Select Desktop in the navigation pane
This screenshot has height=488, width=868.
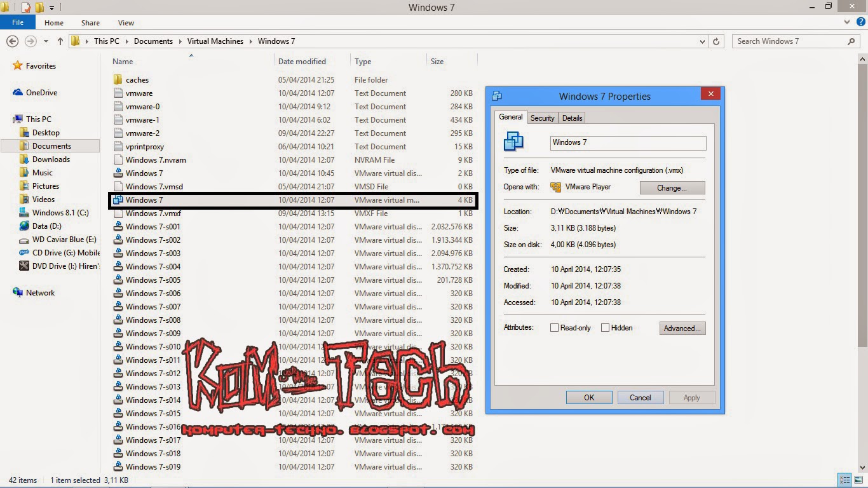pos(46,133)
